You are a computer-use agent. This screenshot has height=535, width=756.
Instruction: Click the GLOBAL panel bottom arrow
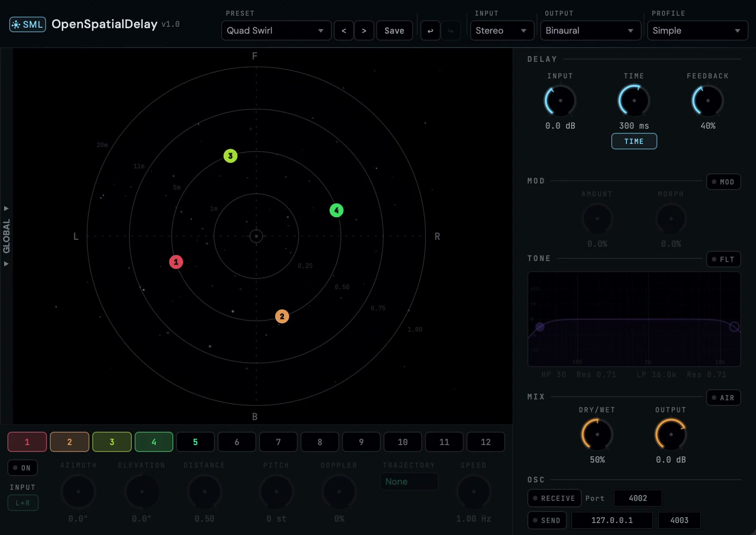point(6,264)
